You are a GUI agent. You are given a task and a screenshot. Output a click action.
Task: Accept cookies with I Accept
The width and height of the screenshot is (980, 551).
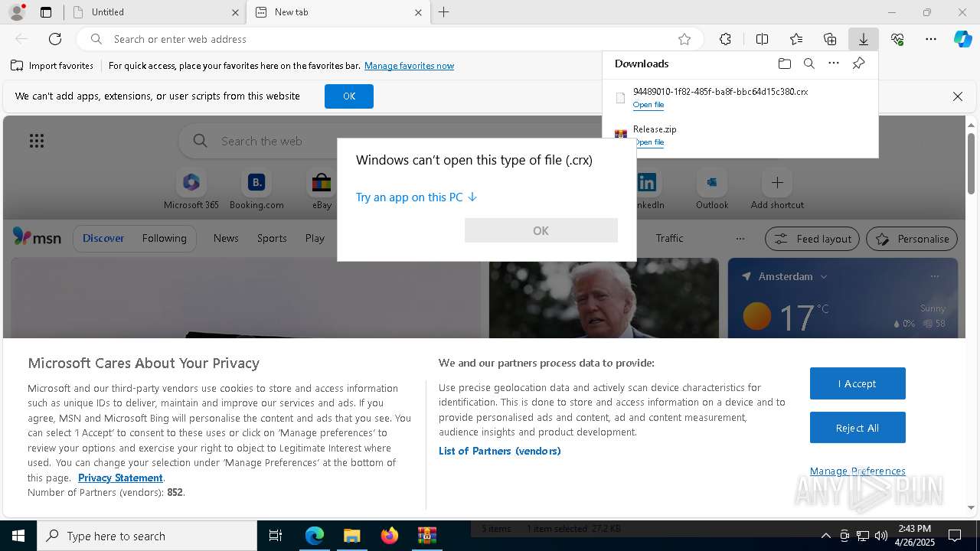[x=857, y=383]
